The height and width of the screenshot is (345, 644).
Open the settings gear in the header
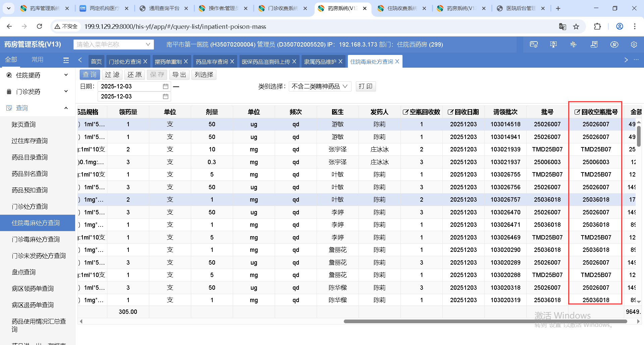point(634,45)
